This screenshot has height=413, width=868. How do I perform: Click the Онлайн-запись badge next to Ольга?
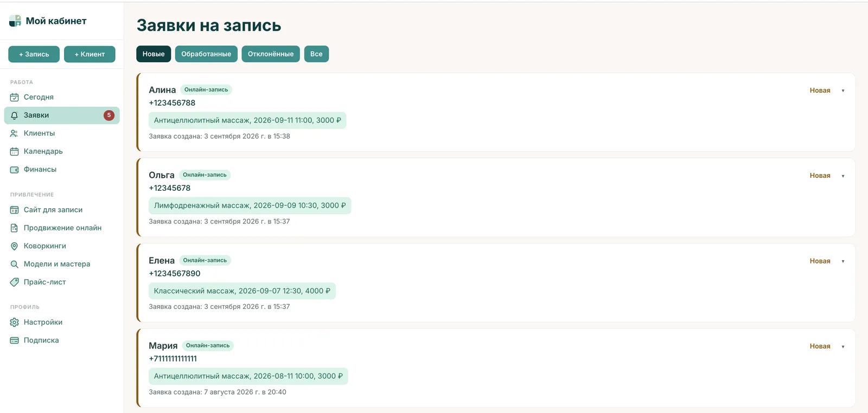205,175
